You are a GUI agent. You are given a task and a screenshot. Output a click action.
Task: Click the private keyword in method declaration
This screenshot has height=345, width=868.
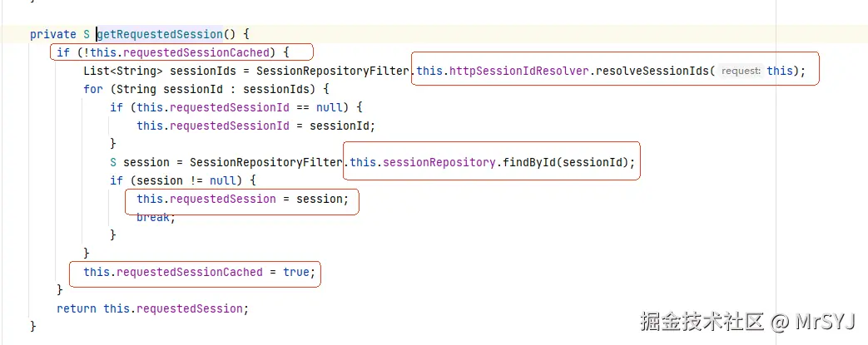52,34
